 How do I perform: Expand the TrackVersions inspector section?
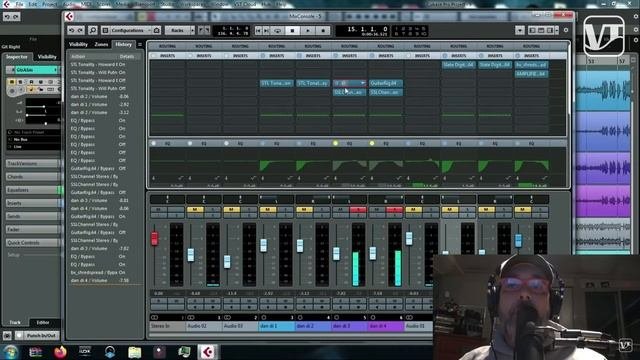[x=33, y=163]
